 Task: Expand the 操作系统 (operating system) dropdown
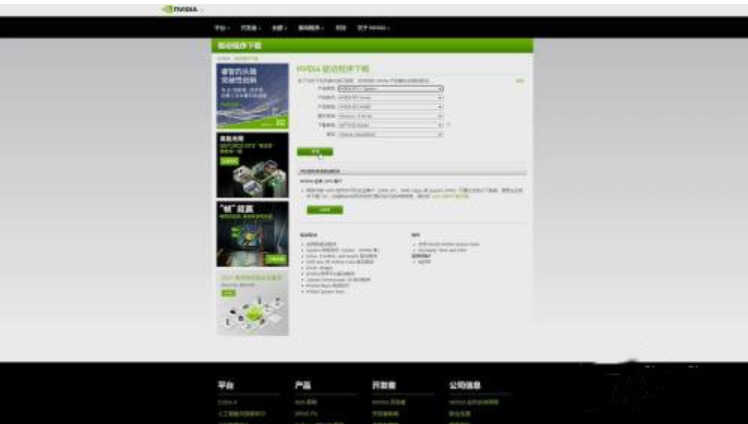[x=390, y=116]
